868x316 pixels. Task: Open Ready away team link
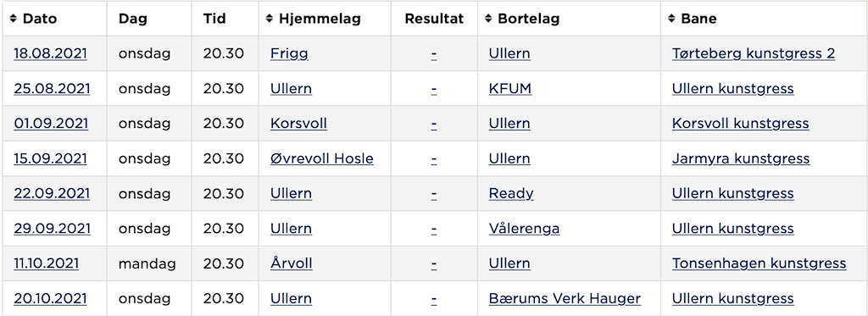pyautogui.click(x=511, y=194)
